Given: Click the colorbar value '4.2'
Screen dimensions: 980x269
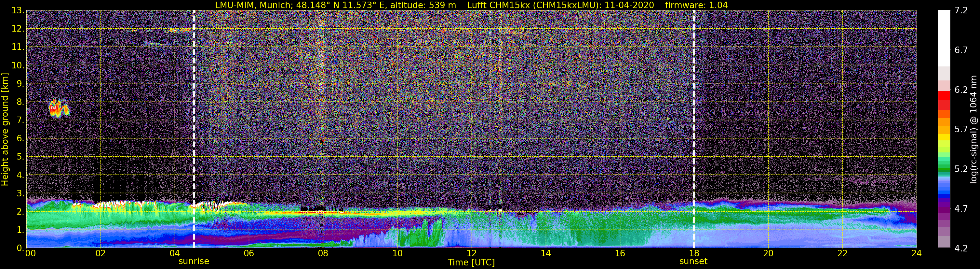Looking at the screenshot, I should [x=961, y=248].
